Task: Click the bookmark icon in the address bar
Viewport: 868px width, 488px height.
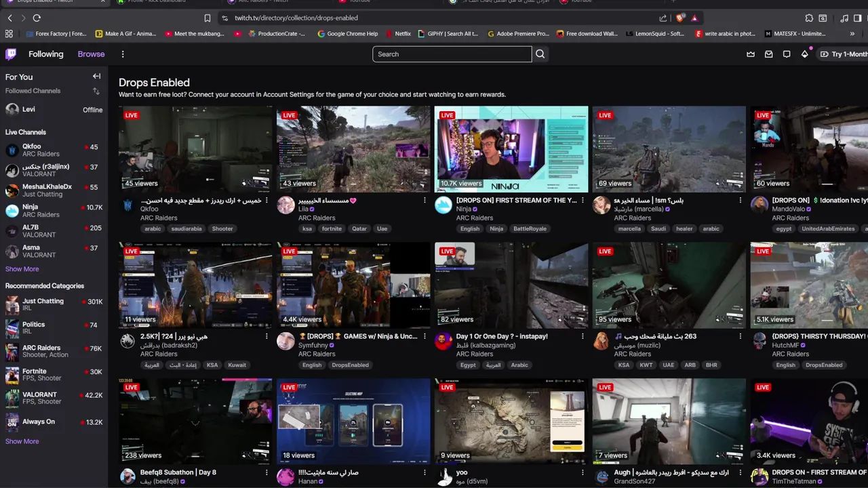Action: (x=208, y=18)
